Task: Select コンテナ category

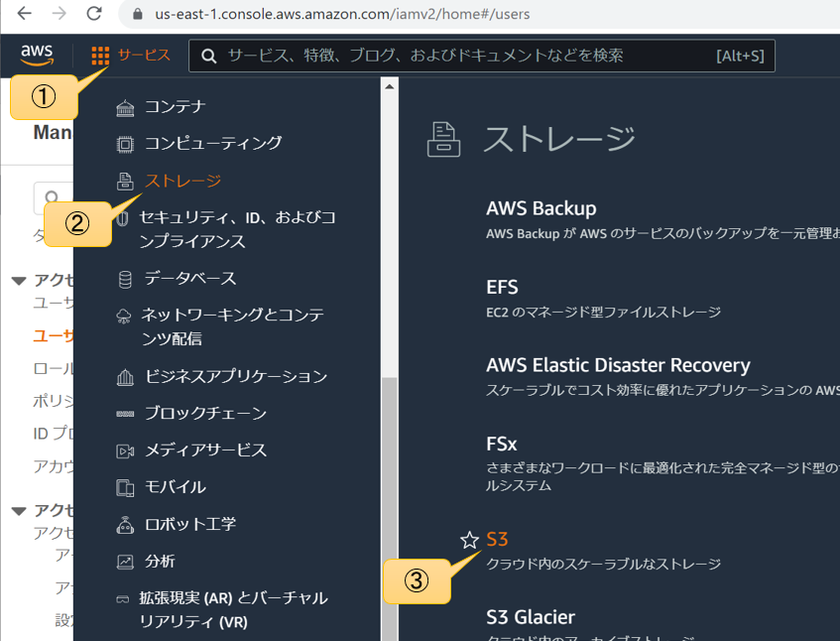Action: 176,106
